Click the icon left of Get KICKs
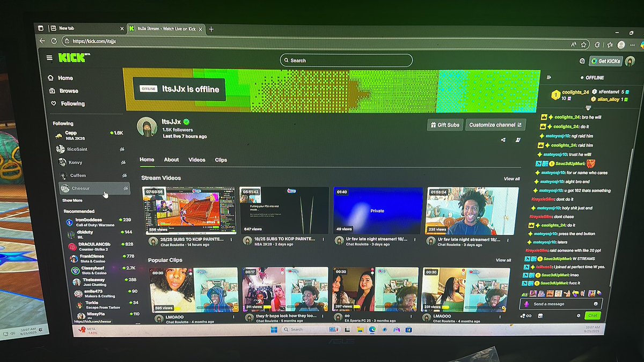This screenshot has height=362, width=644. click(x=582, y=61)
